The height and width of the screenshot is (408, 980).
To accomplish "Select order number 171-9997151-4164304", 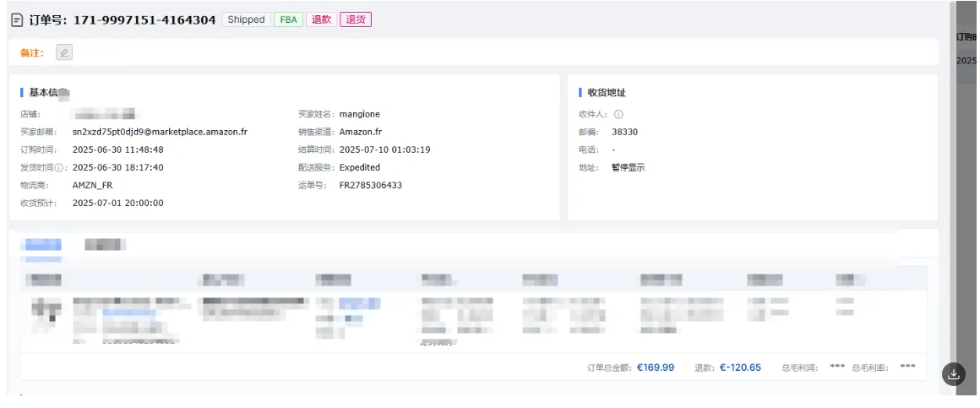I will pyautogui.click(x=145, y=19).
